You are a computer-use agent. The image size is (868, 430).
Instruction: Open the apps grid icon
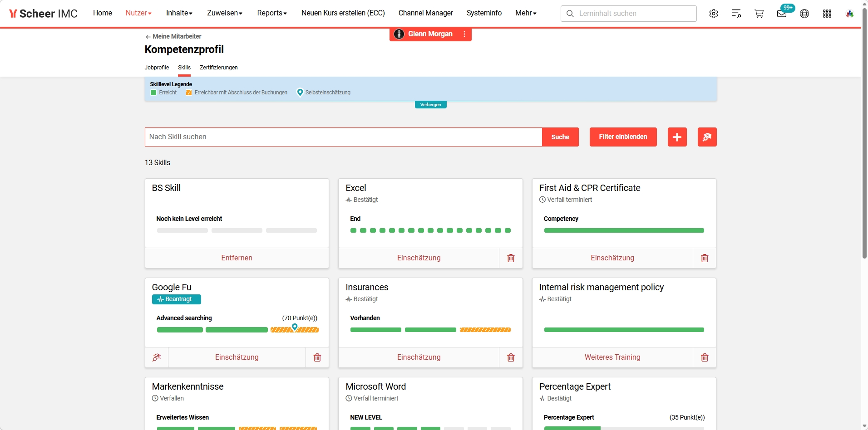827,14
